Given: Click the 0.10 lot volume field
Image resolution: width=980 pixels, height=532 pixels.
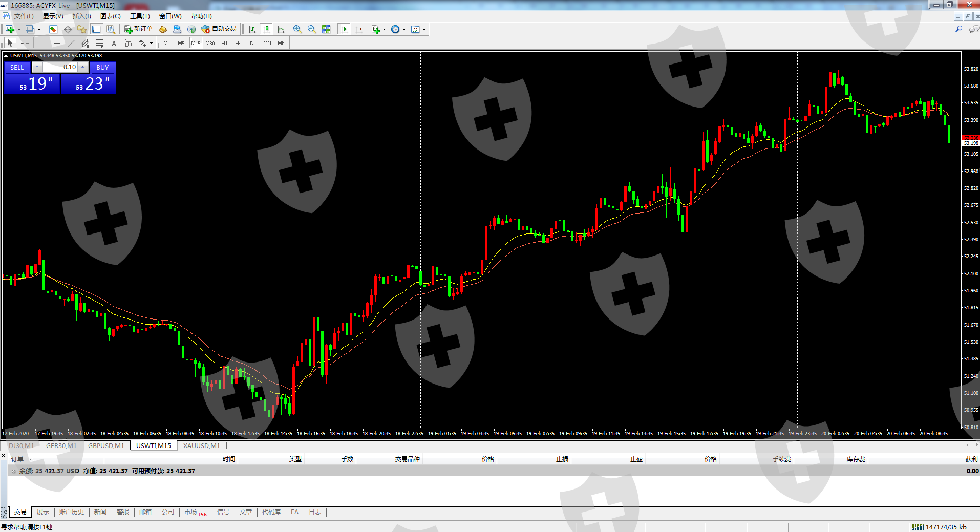Looking at the screenshot, I should coord(60,67).
